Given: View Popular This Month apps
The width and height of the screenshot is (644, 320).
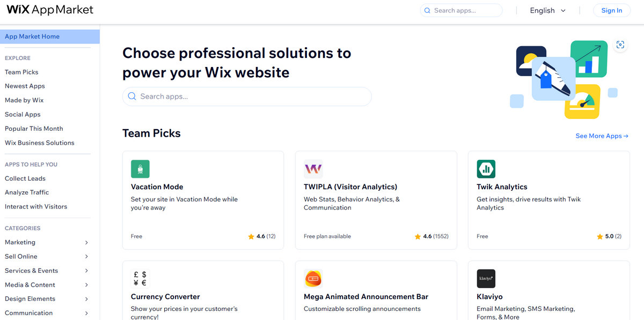Looking at the screenshot, I should pyautogui.click(x=34, y=129).
